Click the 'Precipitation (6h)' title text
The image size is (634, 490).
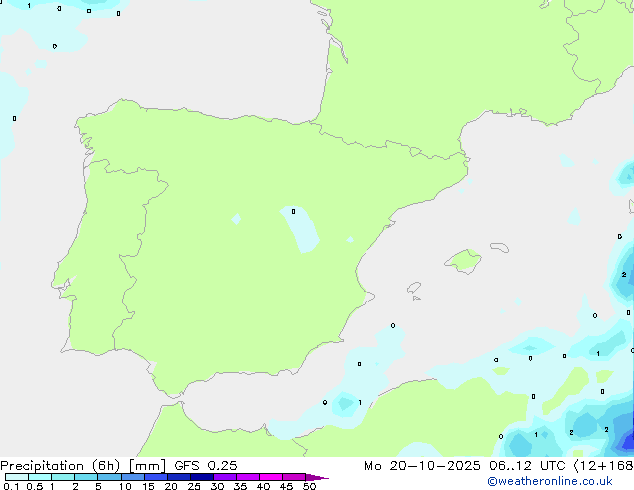point(60,466)
